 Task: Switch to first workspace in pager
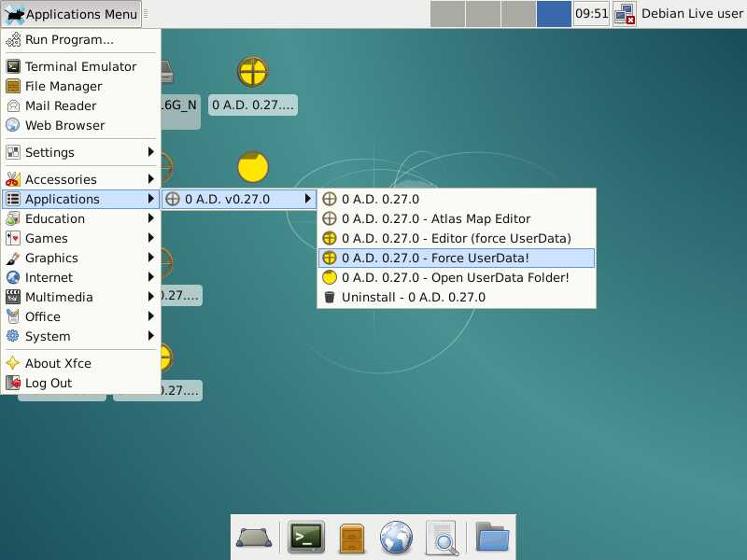click(x=447, y=14)
